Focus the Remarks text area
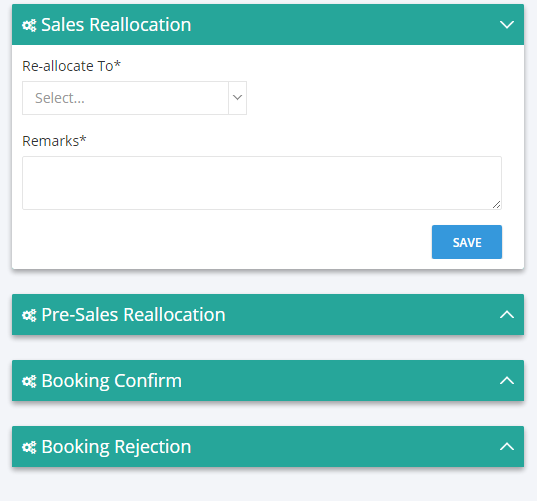This screenshot has height=501, width=537. [262, 183]
